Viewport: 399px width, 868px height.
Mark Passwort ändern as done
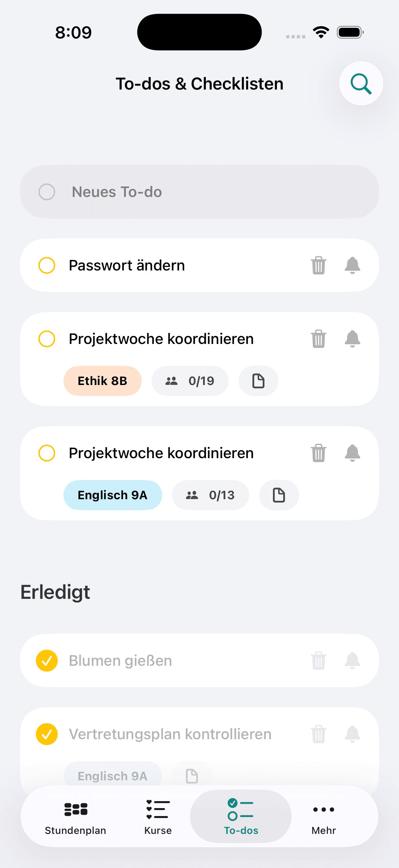tap(47, 265)
